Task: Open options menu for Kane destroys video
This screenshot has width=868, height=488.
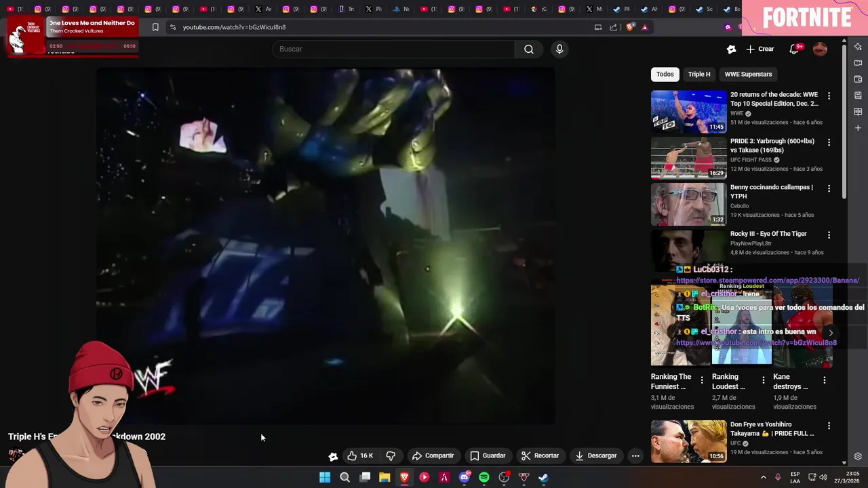Action: click(x=825, y=380)
